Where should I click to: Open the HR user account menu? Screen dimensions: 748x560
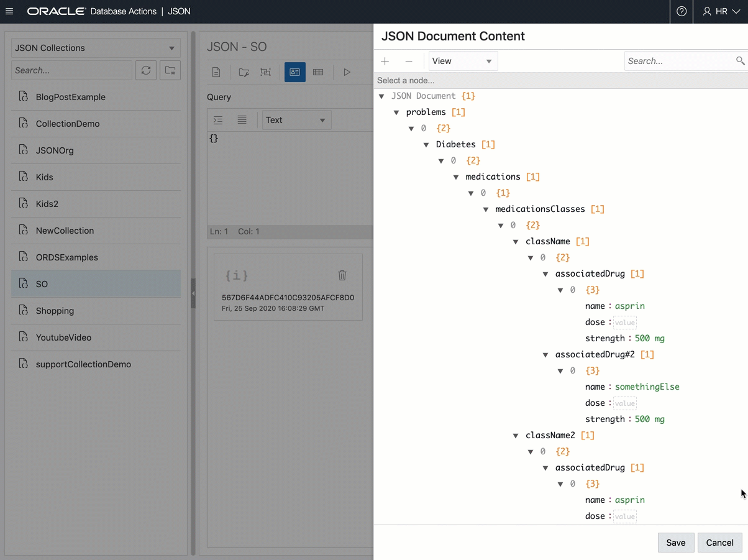tap(721, 11)
